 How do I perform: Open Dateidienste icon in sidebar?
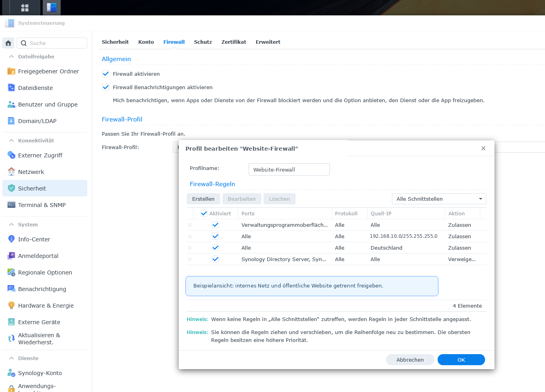pos(11,88)
